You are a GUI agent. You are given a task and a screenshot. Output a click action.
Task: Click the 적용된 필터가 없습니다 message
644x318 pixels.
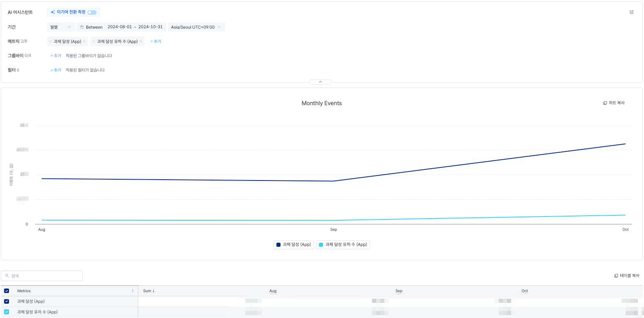pyautogui.click(x=85, y=70)
